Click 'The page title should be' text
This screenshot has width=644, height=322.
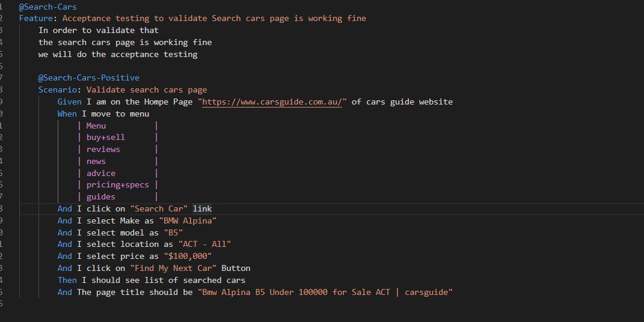[135, 292]
